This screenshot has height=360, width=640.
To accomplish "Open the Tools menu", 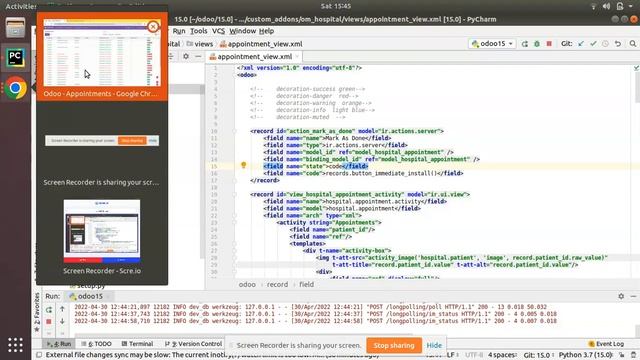I will pyautogui.click(x=199, y=31).
